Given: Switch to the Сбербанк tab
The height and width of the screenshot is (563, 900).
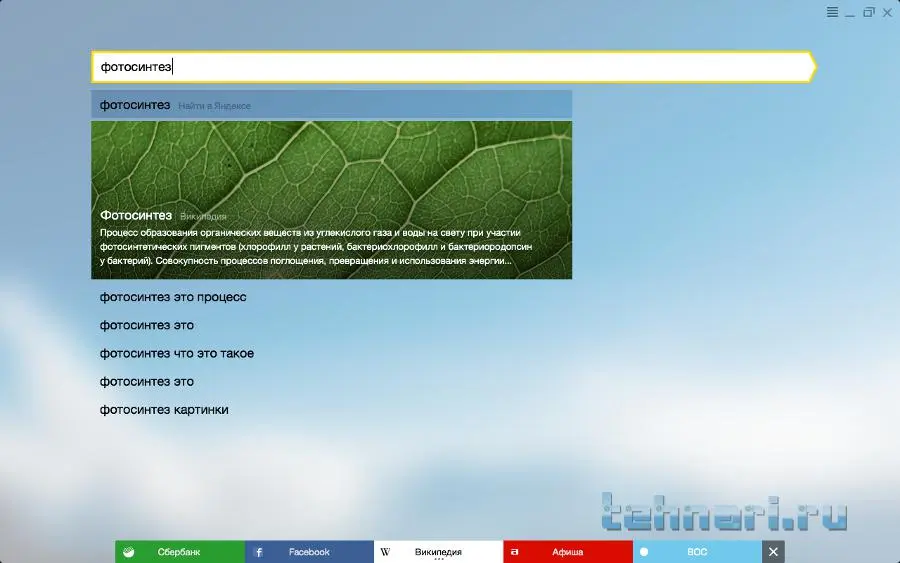Looking at the screenshot, I should pyautogui.click(x=180, y=552).
